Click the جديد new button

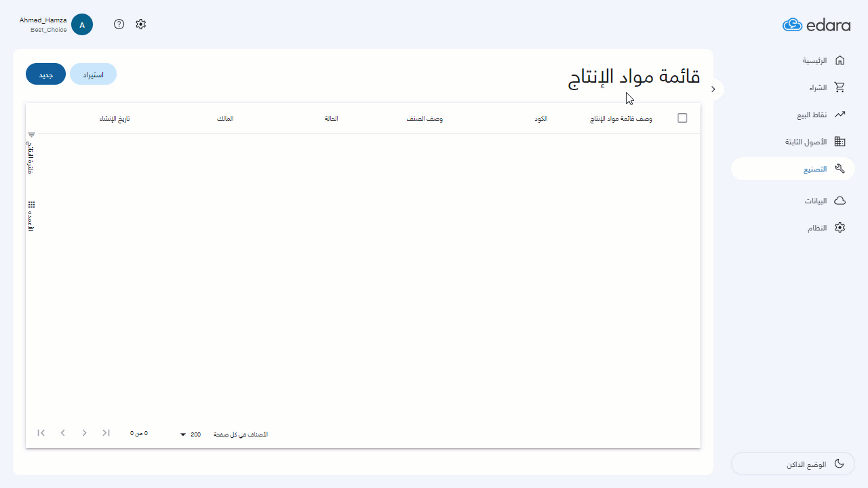click(45, 75)
